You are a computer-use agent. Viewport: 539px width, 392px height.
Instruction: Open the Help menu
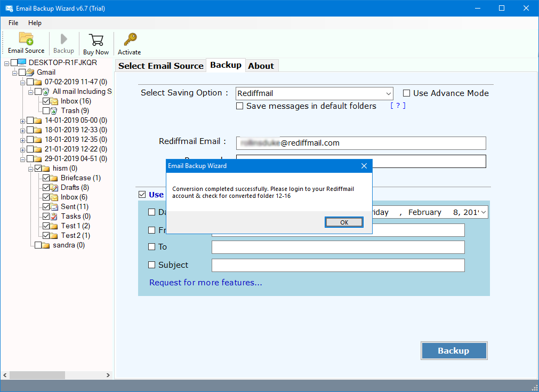coord(35,23)
